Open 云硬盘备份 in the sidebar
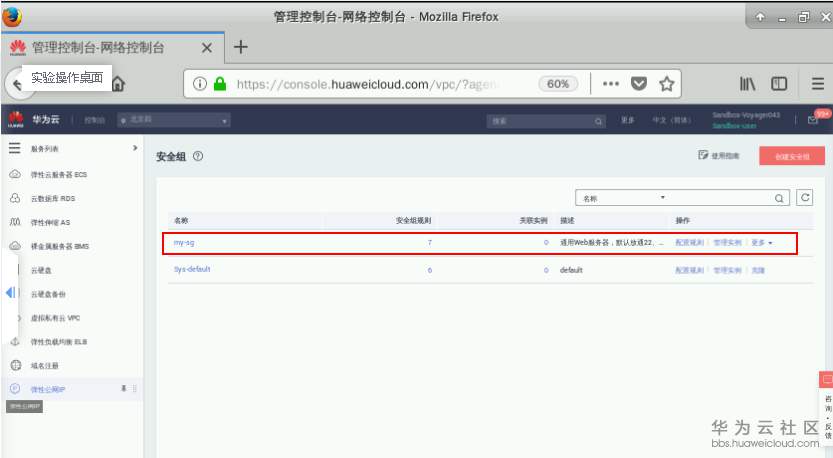The image size is (833, 458). point(48,294)
